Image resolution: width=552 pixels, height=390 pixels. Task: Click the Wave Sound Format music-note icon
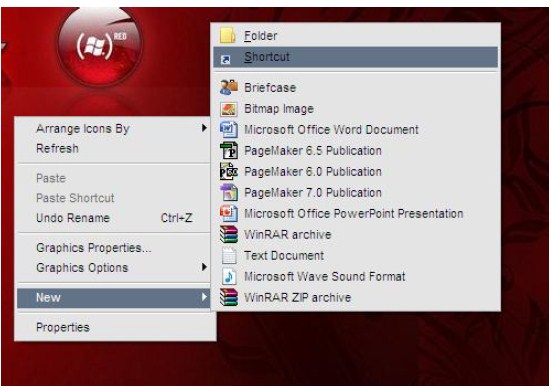point(229,277)
